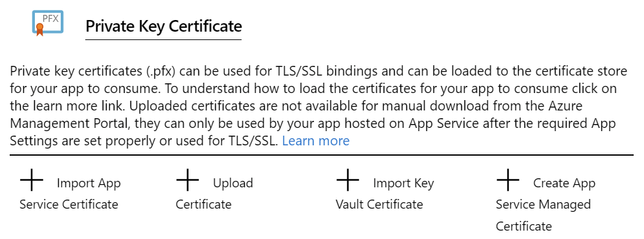The image size is (644, 239).
Task: Click the horizontal divider below the description
Action: [x=322, y=155]
